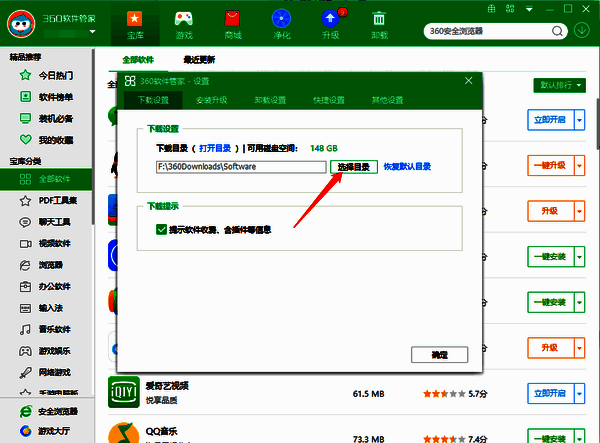Click the skin icon in title bar
This screenshot has height=443, width=600.
point(492,9)
